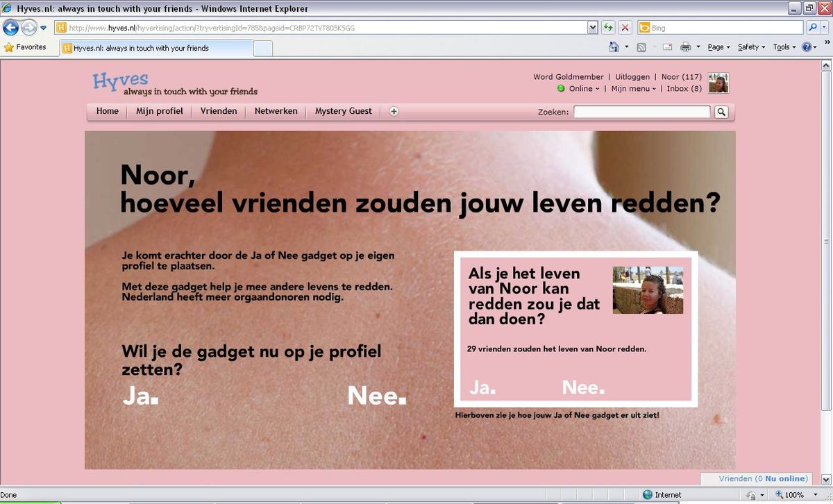Open the Safety menu

(x=752, y=47)
